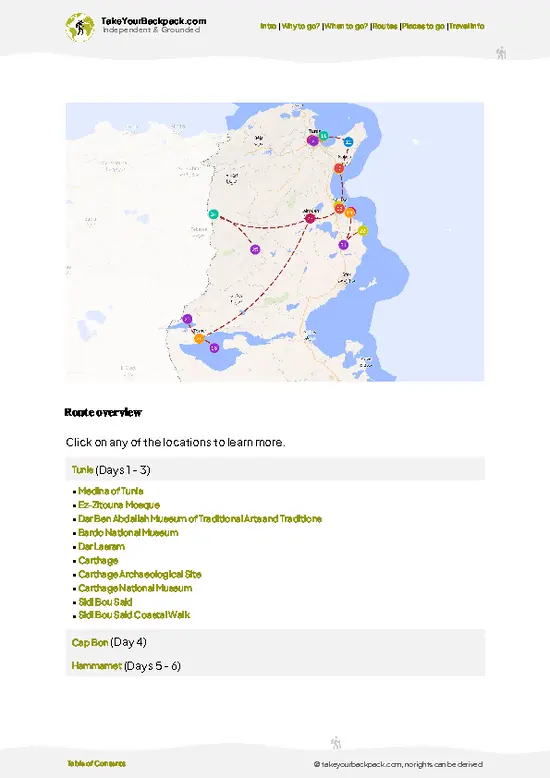Viewport: 550px width, 778px height.
Task: Click the (Day 4) text
Action: point(128,643)
